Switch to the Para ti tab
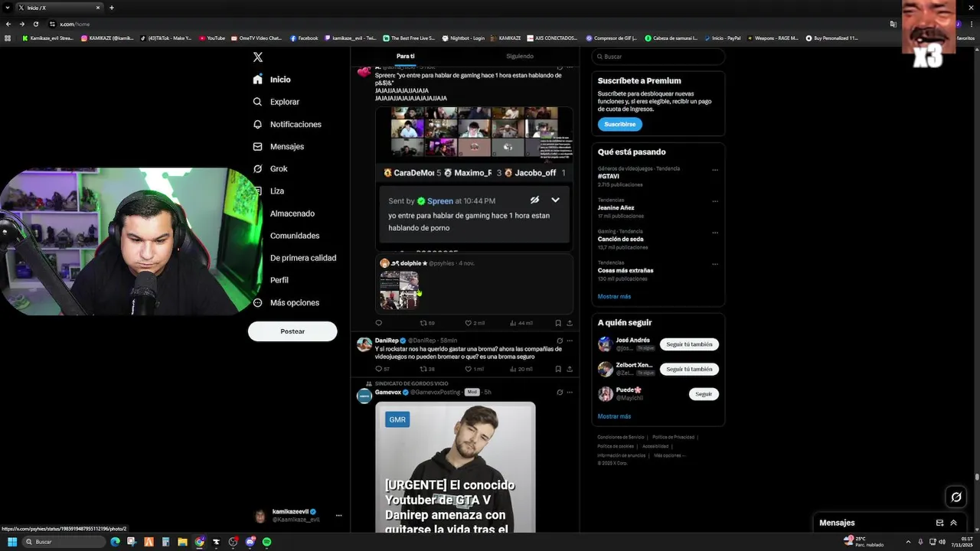This screenshot has width=980, height=551. coord(406,56)
